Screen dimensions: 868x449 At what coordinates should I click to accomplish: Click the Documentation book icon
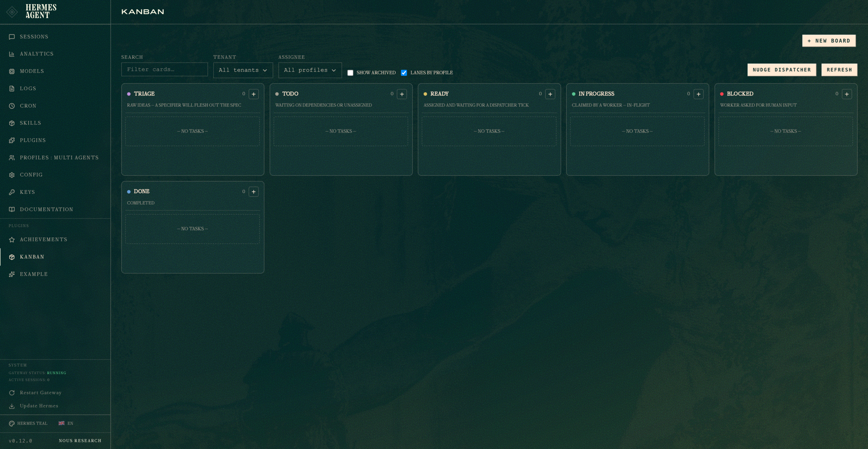[x=12, y=210]
